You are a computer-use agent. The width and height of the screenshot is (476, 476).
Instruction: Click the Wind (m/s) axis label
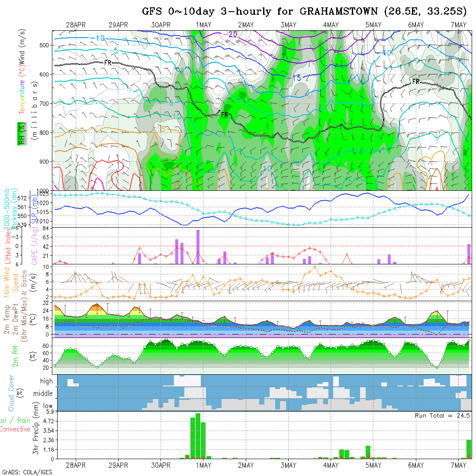click(x=22, y=47)
